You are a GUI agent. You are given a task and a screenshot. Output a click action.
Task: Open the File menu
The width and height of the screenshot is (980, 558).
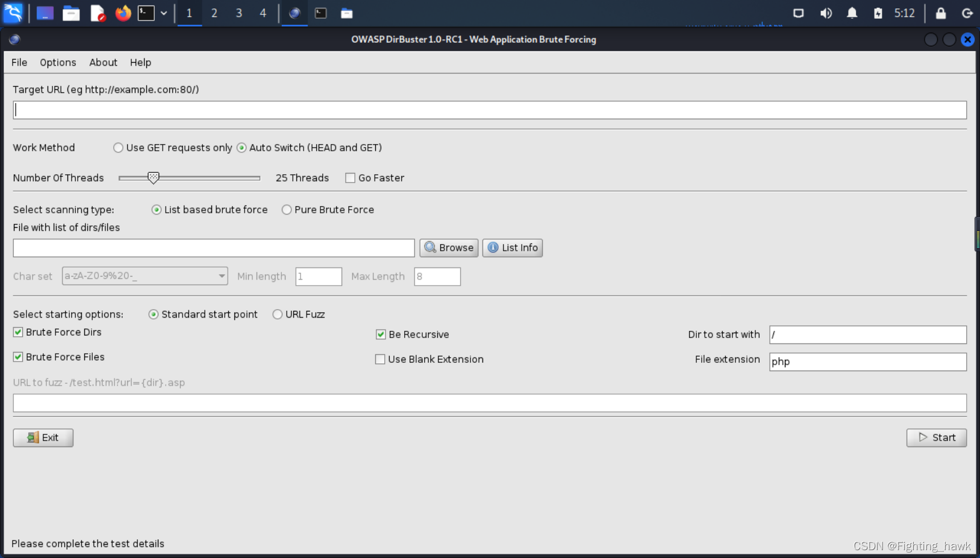point(19,63)
